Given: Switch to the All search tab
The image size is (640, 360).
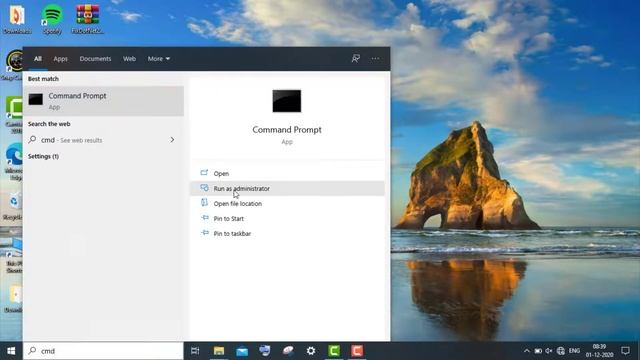Looking at the screenshot, I should tap(38, 59).
